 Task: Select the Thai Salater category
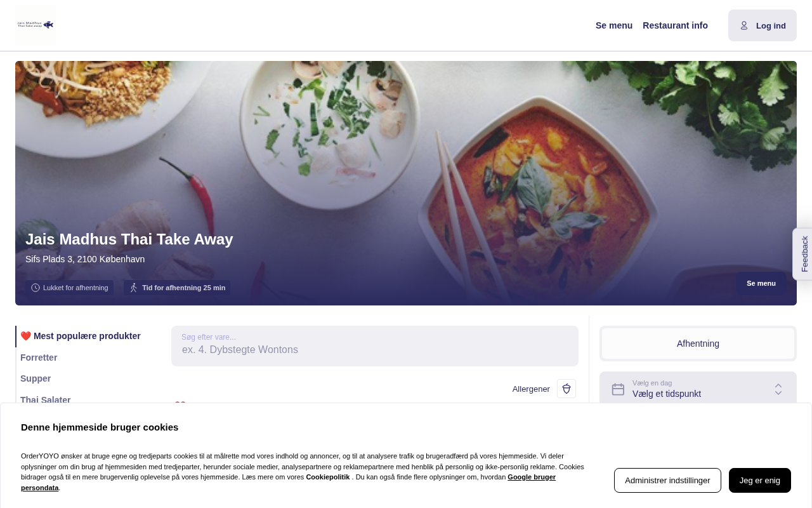coord(46,399)
